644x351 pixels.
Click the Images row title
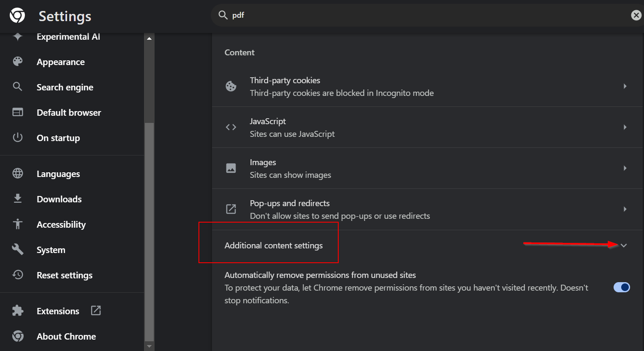pos(263,163)
